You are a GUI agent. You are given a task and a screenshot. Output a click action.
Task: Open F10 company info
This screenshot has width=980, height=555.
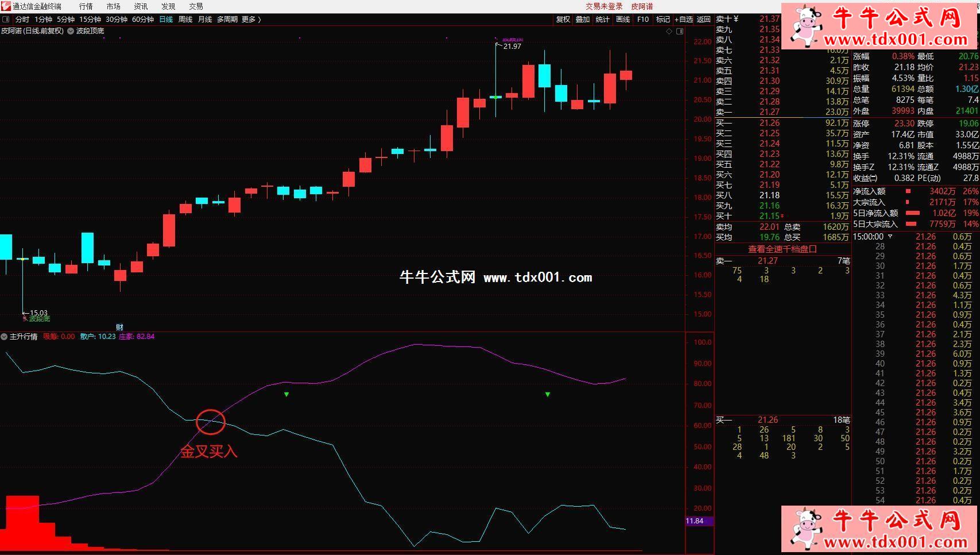tap(643, 20)
